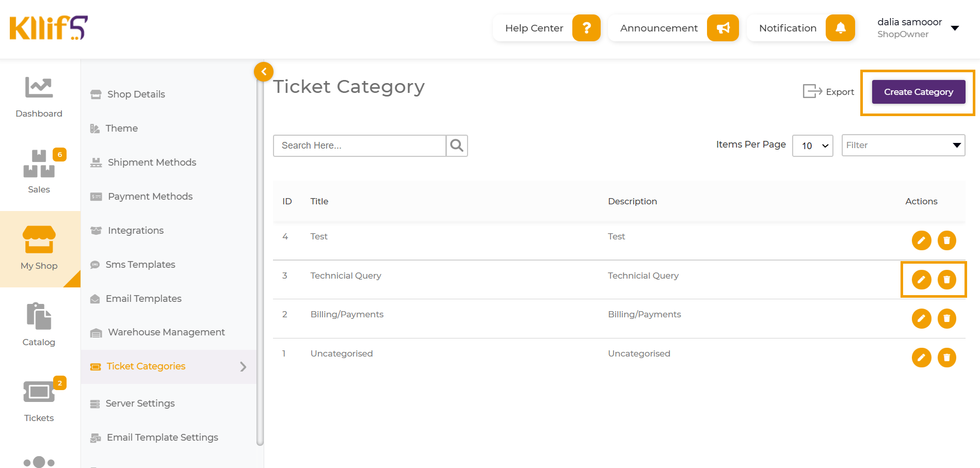Click the Export link

(x=829, y=92)
